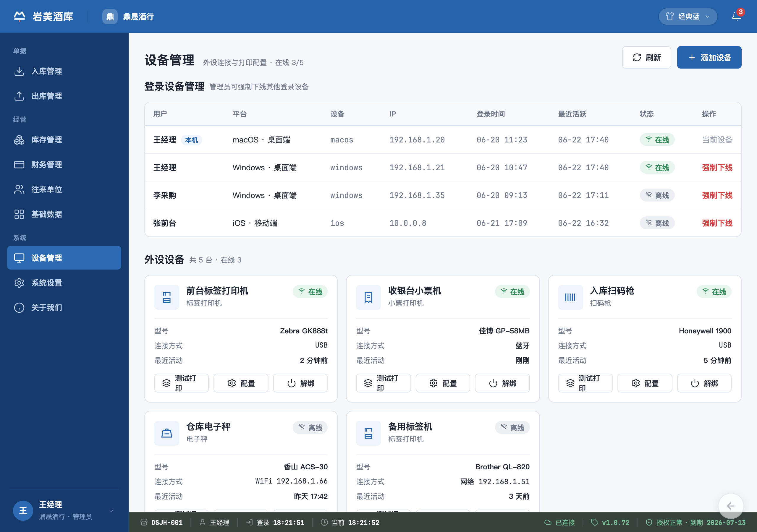Configure 收银台小票机
757x532 pixels.
442,383
